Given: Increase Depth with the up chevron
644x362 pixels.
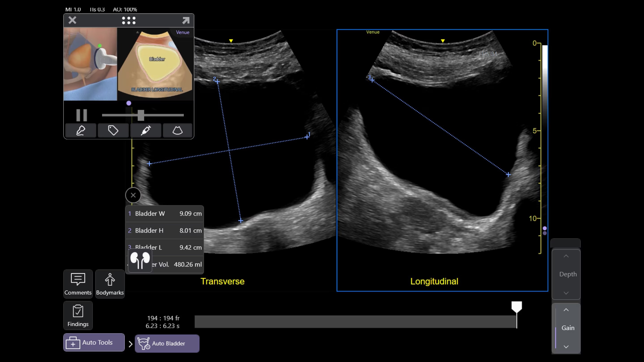Looking at the screenshot, I should (566, 256).
